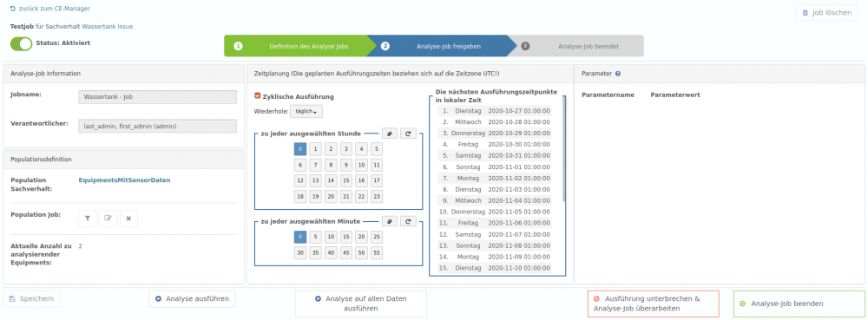Screen dimensions: 868x320
Task: Open the Population Job filter icon
Action: pyautogui.click(x=88, y=219)
